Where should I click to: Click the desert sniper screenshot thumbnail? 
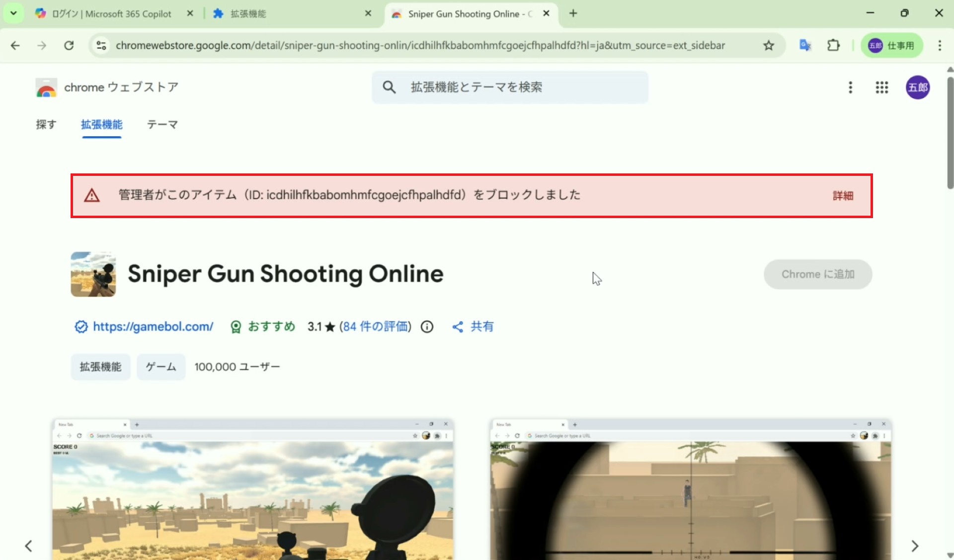pos(253,489)
